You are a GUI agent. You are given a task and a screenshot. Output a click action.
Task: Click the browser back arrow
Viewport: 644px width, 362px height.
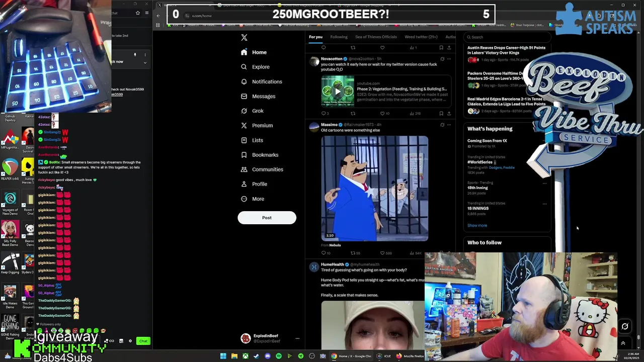point(158,16)
